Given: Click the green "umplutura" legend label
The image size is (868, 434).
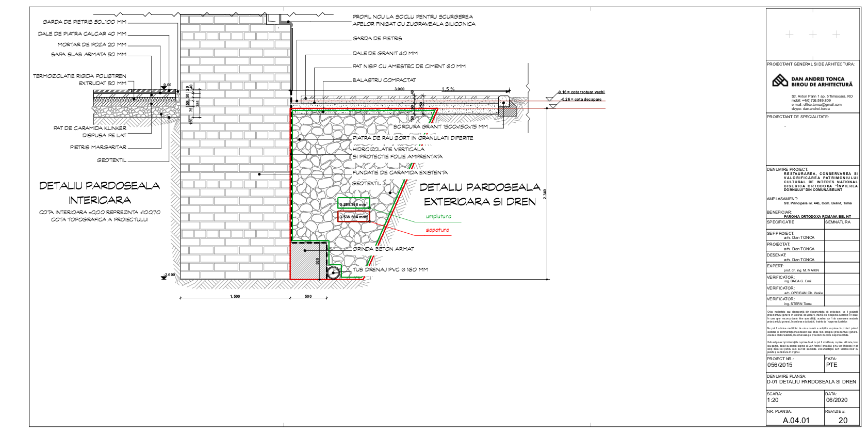Looking at the screenshot, I should (x=438, y=217).
